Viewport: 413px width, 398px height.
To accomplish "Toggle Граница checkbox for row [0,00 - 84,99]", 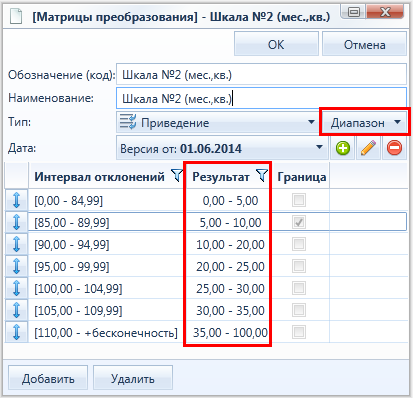I will [x=299, y=200].
